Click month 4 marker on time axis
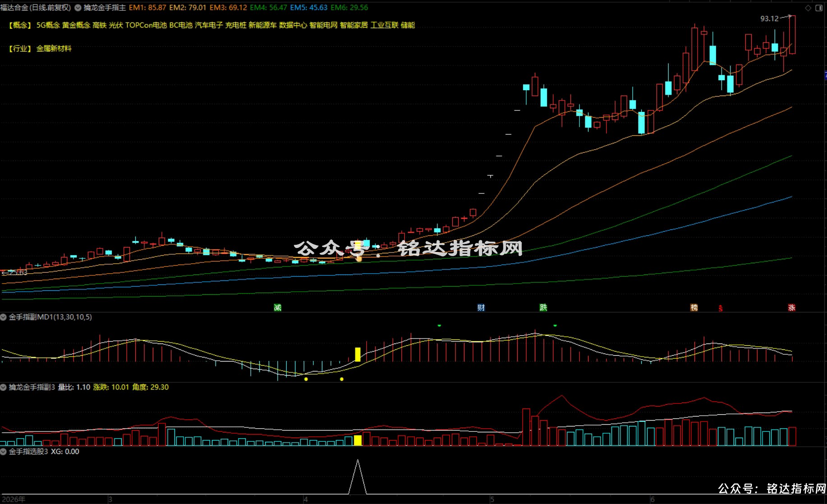The image size is (827, 504). point(305,499)
